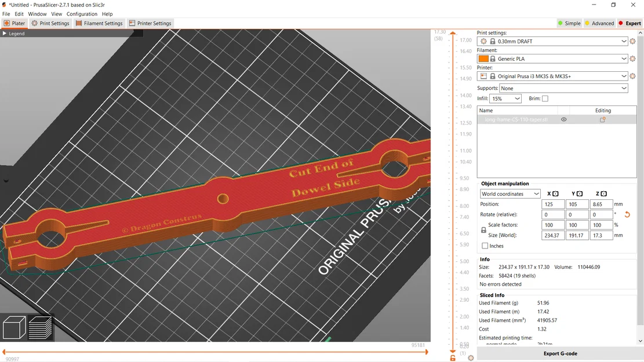Image resolution: width=644 pixels, height=362 pixels.
Task: Click the Size X field showing 234.37
Action: click(x=553, y=235)
